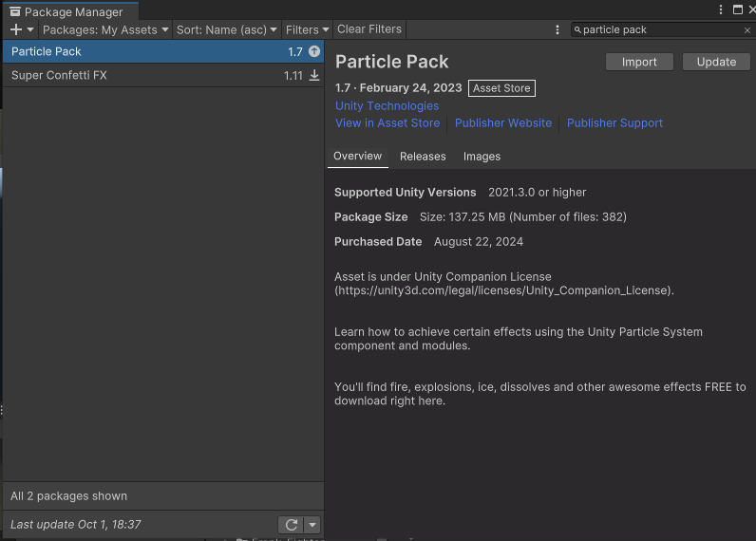Open the add package dropdown arrow
This screenshot has width=756, height=541.
pos(30,29)
